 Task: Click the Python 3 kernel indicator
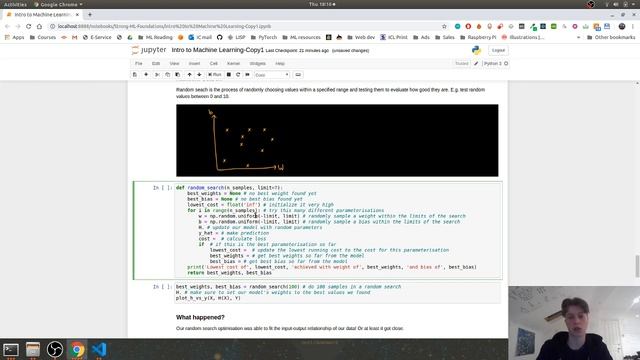pos(496,64)
